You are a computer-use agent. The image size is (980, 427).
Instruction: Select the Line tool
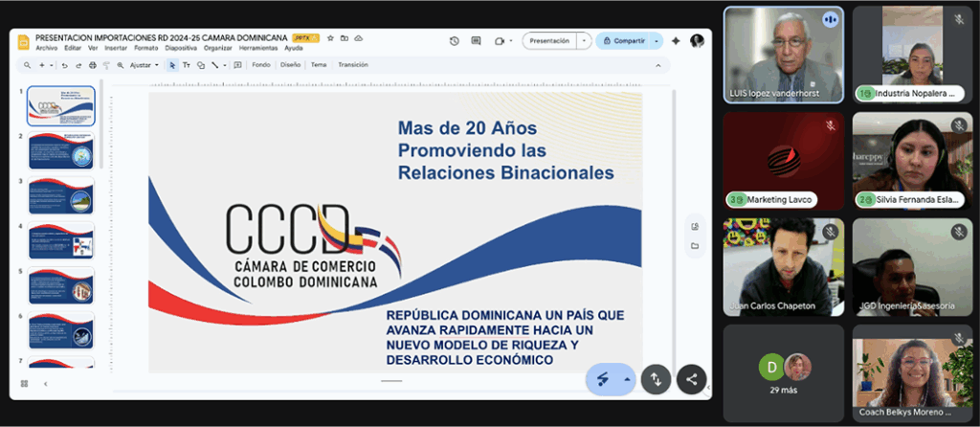coord(214,65)
